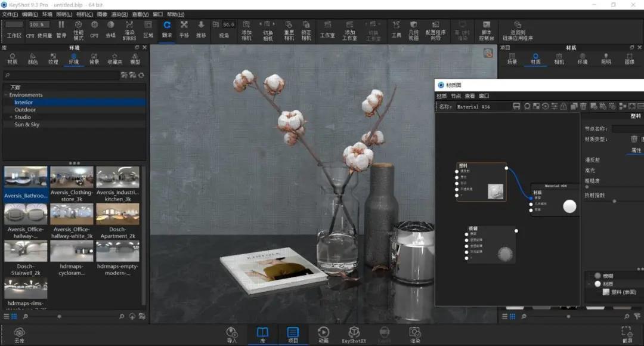Expand the Studio folder in the tree
The image size is (644, 346).
pos(11,117)
